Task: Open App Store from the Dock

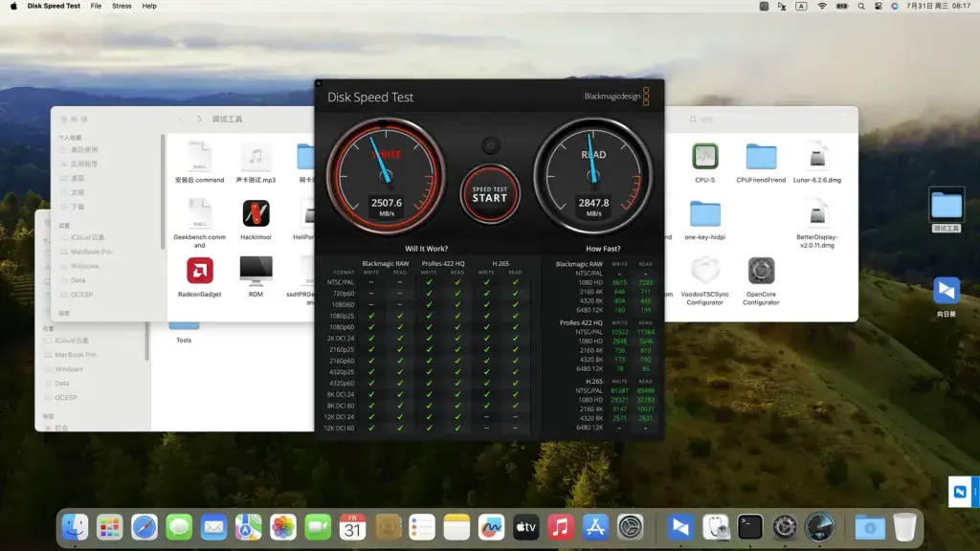Action: tap(595, 527)
